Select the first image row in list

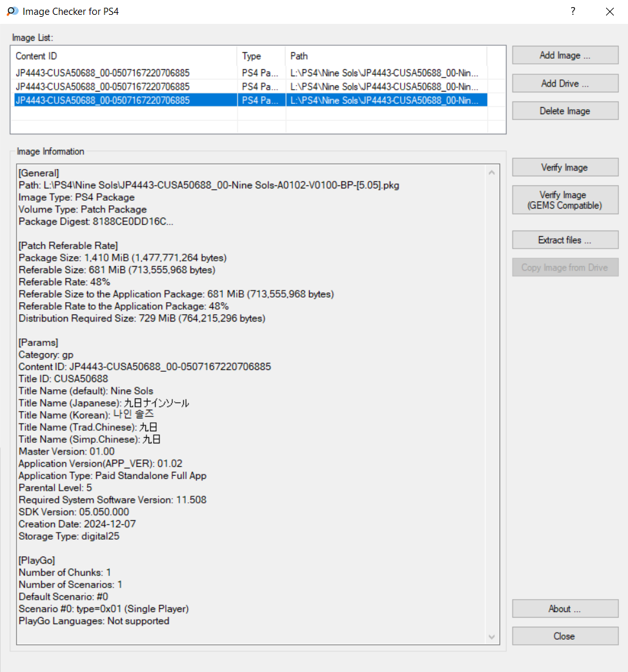(250, 73)
